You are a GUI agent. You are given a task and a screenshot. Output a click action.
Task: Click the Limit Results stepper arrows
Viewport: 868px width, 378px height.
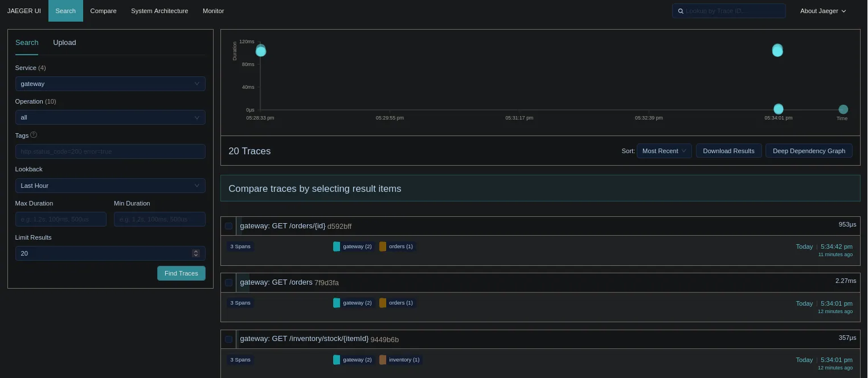click(196, 253)
